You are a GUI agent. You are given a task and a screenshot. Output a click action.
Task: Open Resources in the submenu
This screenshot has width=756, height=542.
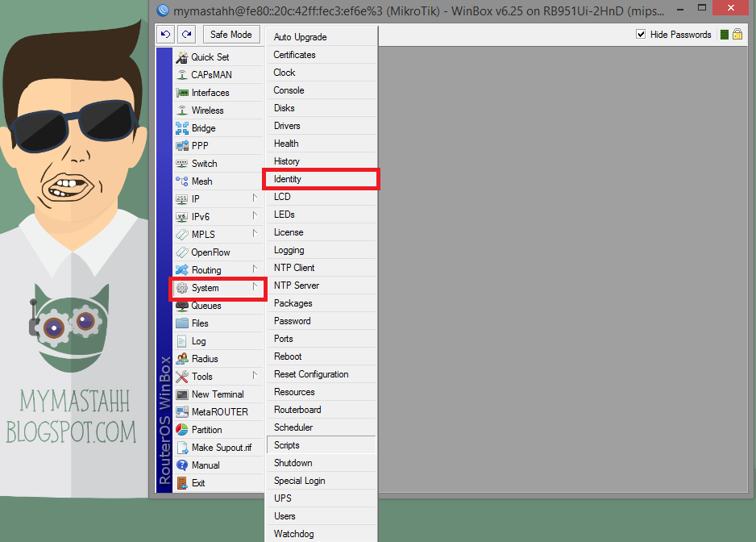click(321, 392)
